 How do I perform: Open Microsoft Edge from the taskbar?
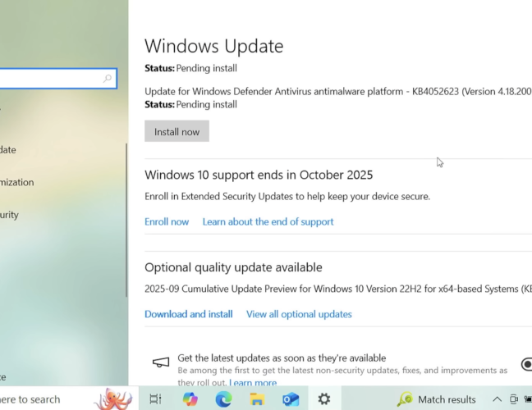point(223,399)
